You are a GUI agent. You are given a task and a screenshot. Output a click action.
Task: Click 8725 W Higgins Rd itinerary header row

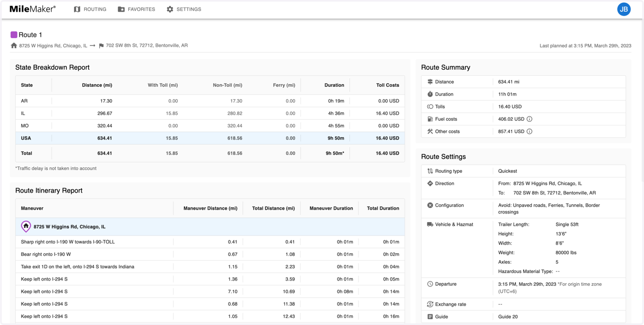click(x=210, y=226)
